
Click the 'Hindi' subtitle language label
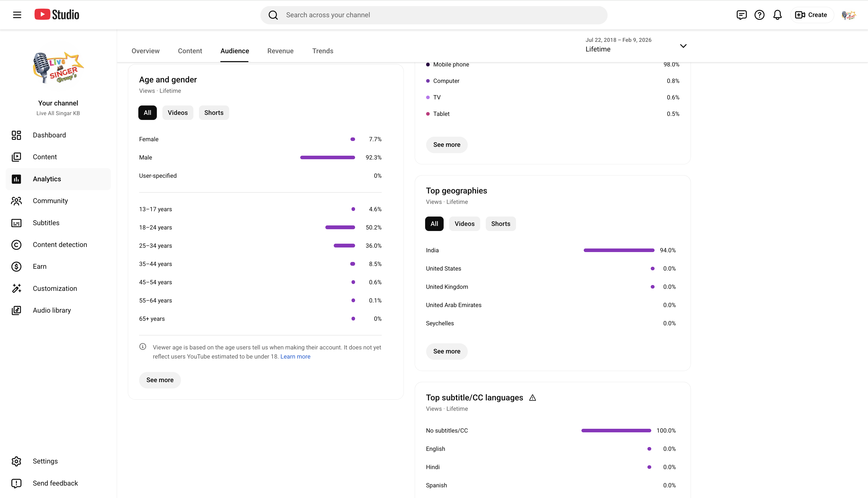click(x=433, y=467)
